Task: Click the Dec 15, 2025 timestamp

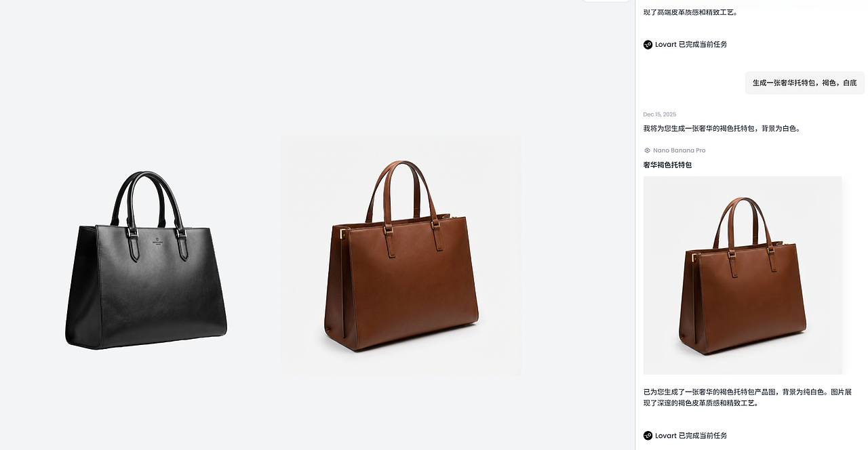Action: 659,115
